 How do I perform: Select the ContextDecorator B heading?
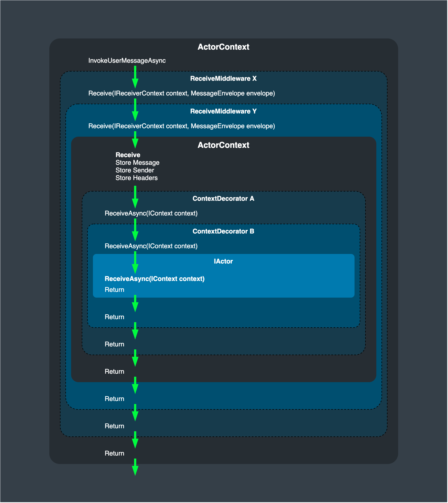point(223,231)
